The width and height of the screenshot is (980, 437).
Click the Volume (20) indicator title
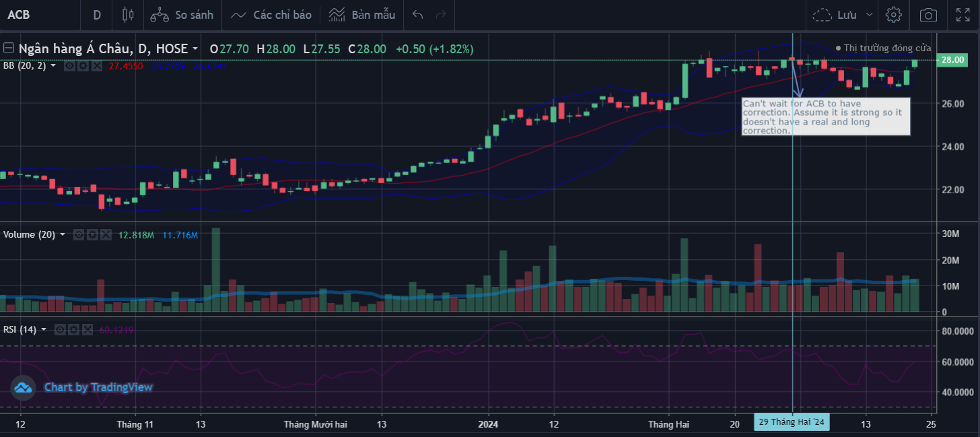(29, 234)
